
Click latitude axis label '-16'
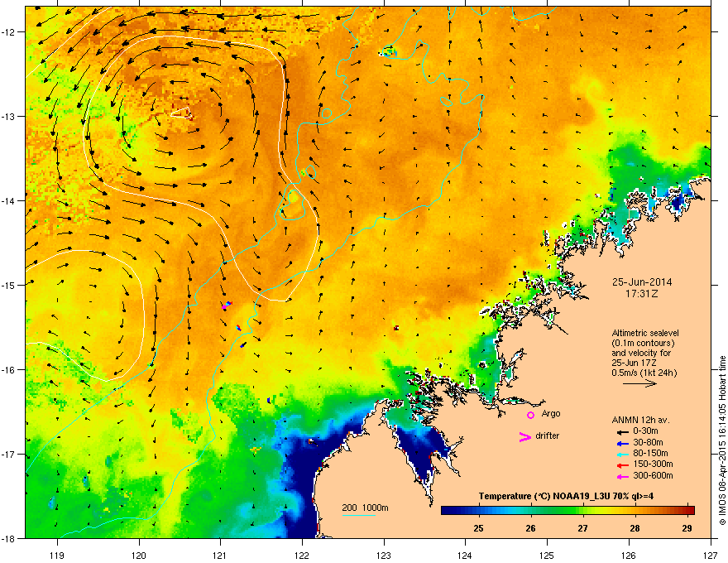[8, 370]
